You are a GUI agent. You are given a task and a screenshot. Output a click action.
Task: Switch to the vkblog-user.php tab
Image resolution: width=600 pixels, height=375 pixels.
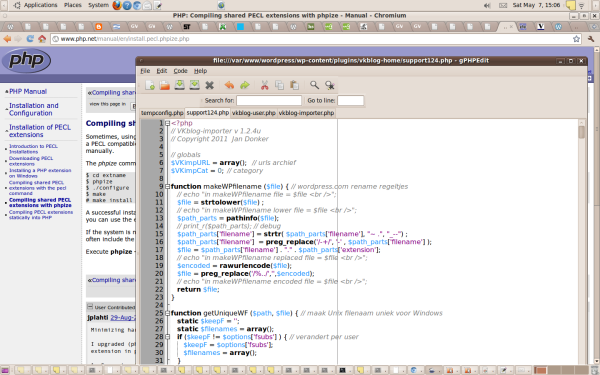[254, 113]
